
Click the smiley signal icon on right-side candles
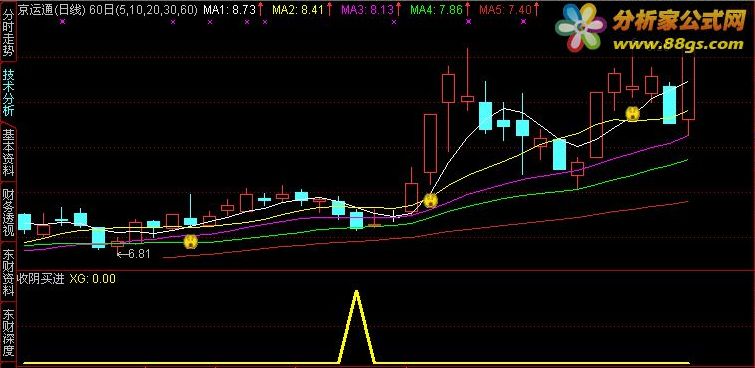coord(632,114)
